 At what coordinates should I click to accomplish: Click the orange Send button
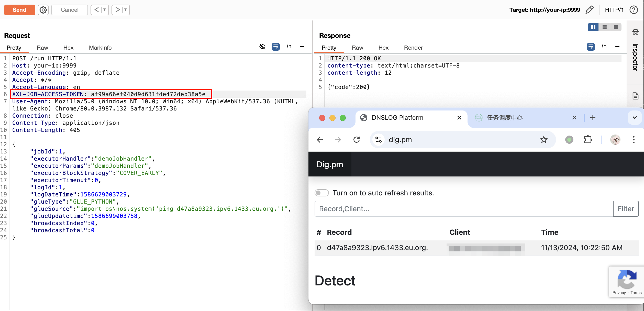(20, 10)
